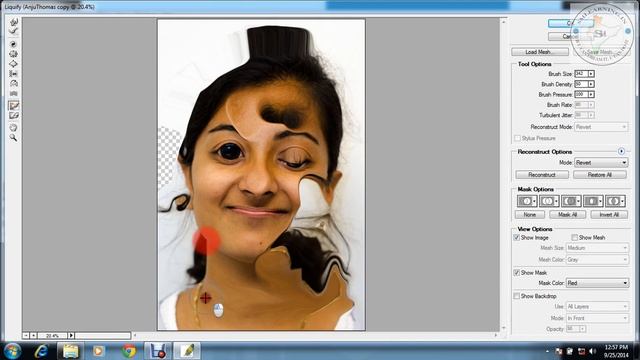Toggle the Stylus Pressure checkbox
This screenshot has width=640, height=360.
coord(517,138)
